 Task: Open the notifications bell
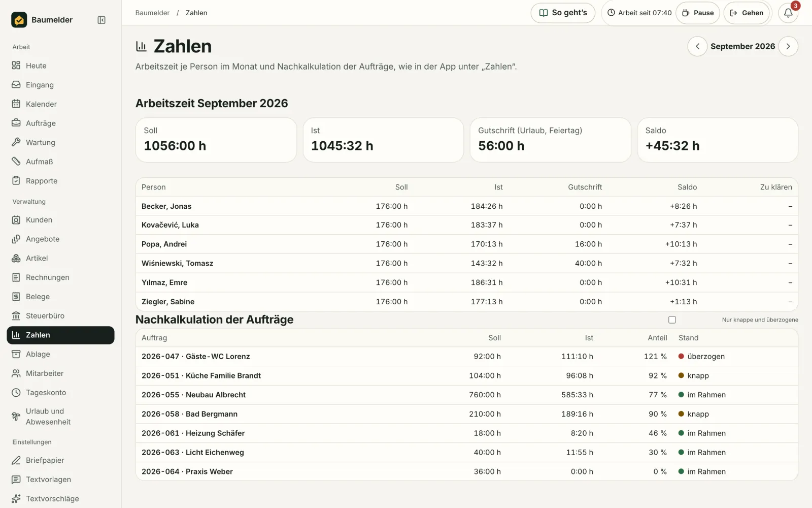tap(788, 13)
